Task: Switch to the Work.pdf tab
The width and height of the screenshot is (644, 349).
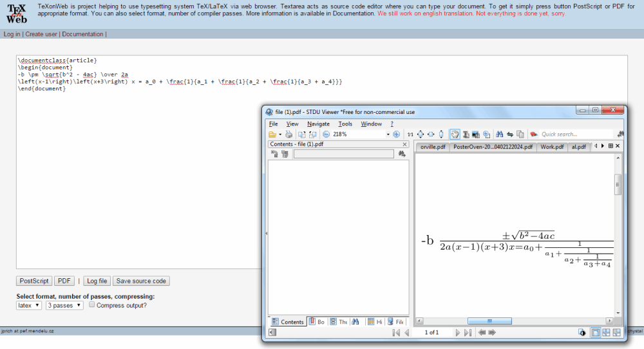Action: [x=552, y=147]
